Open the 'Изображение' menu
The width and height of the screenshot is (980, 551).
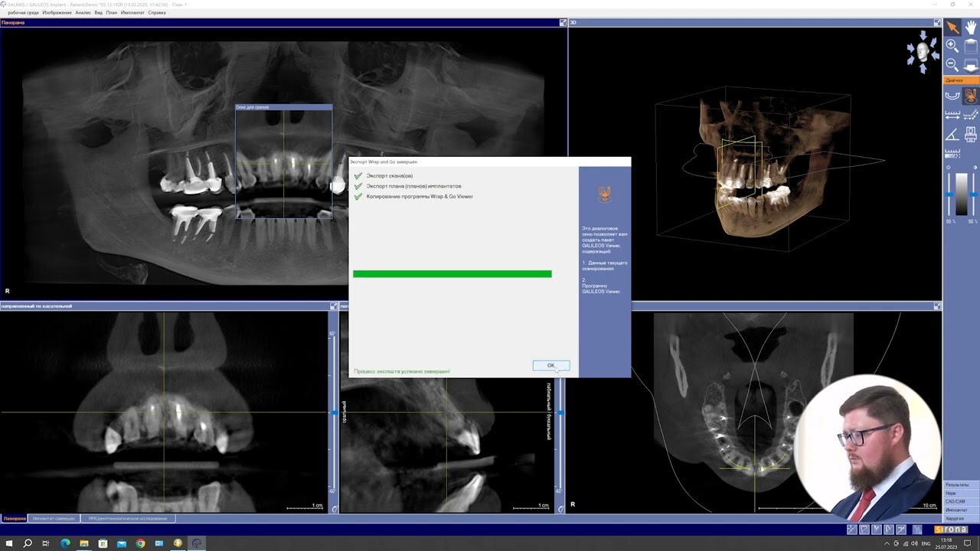(57, 12)
